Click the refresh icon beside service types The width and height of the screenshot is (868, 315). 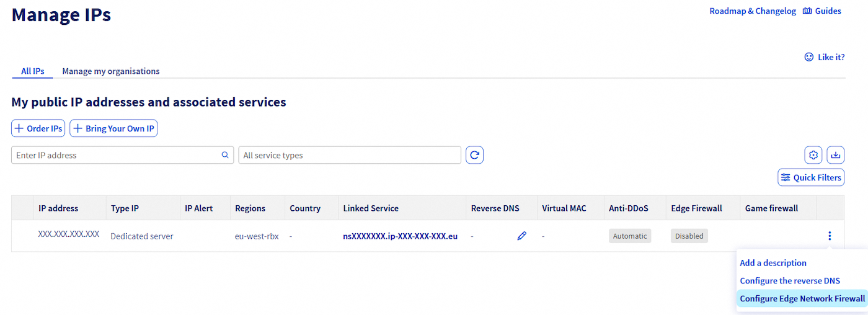pos(474,155)
